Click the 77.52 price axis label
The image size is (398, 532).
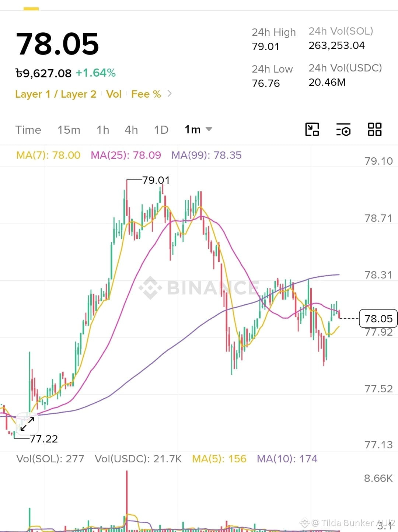coord(378,389)
